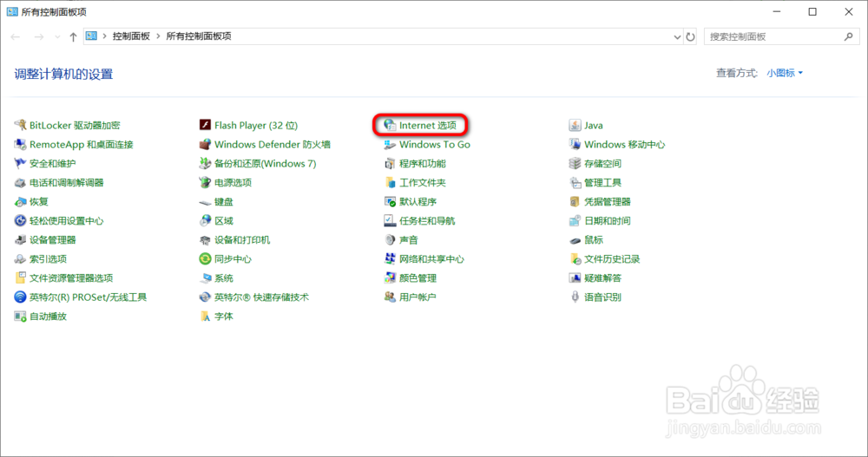Click the forward navigation arrow

39,37
